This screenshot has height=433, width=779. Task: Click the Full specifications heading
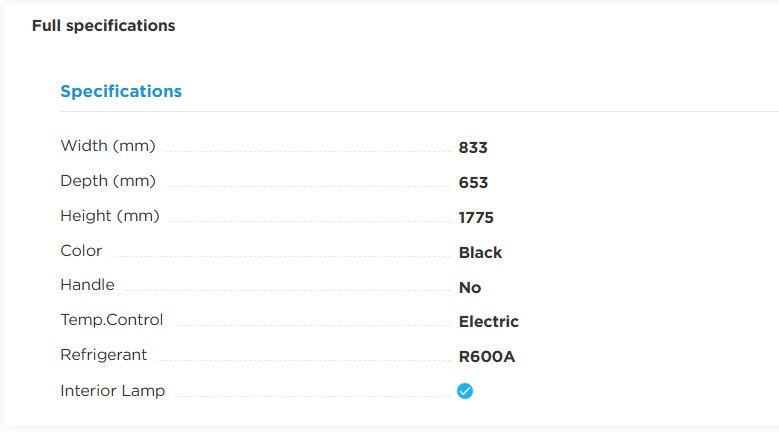(x=103, y=26)
